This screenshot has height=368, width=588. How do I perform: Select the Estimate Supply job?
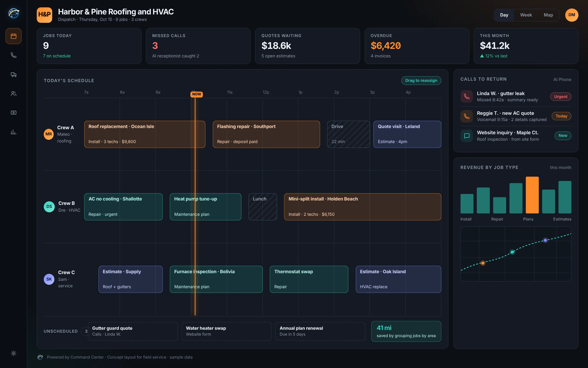131,279
